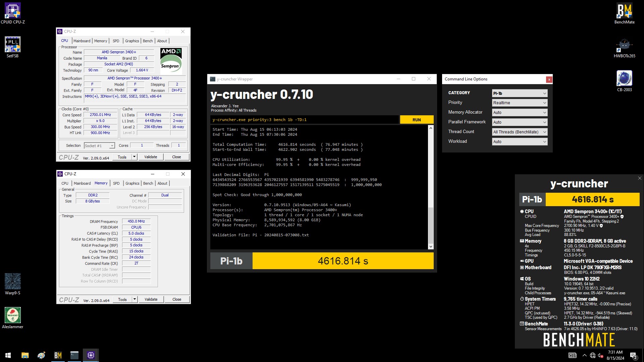The height and width of the screenshot is (362, 644).
Task: Click RUN button in y-cruncher Wrapper
Action: pyautogui.click(x=417, y=120)
